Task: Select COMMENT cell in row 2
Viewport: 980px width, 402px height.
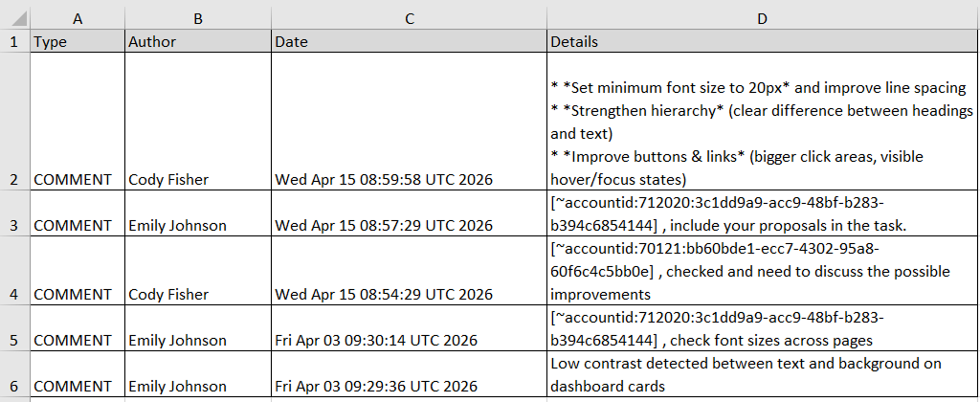Action: tap(78, 122)
